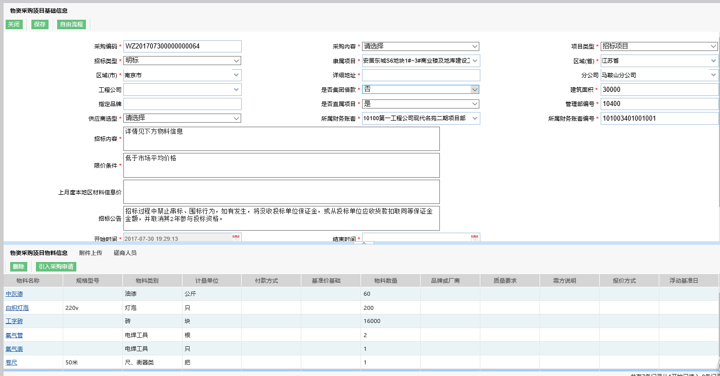Click the quantity cell showing 200

coord(391,308)
